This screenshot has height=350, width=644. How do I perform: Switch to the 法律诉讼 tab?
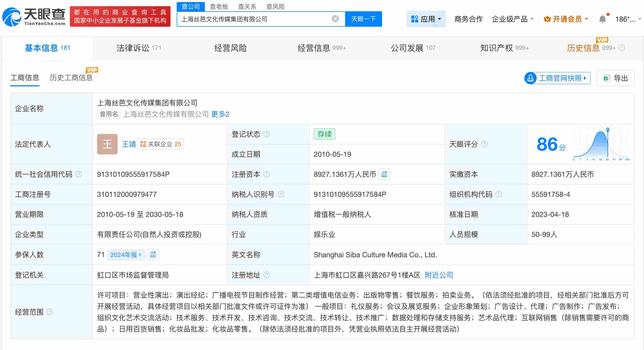pyautogui.click(x=133, y=48)
